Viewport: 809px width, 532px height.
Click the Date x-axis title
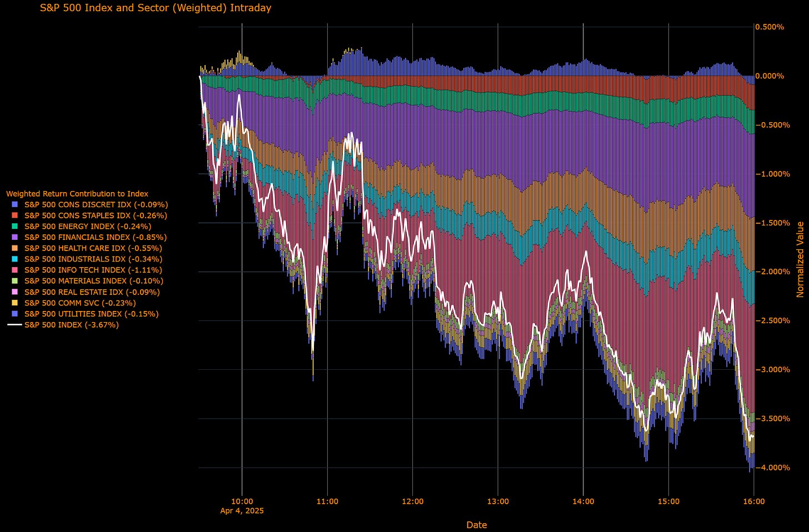click(x=477, y=525)
